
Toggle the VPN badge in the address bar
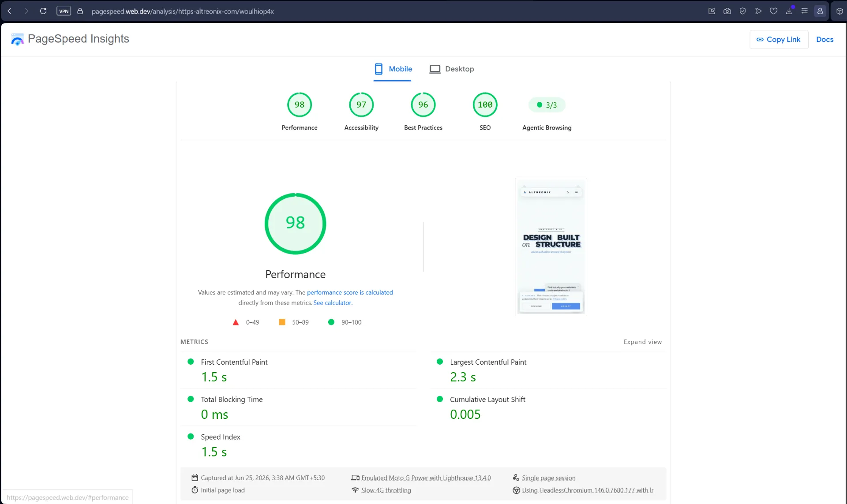coord(64,11)
